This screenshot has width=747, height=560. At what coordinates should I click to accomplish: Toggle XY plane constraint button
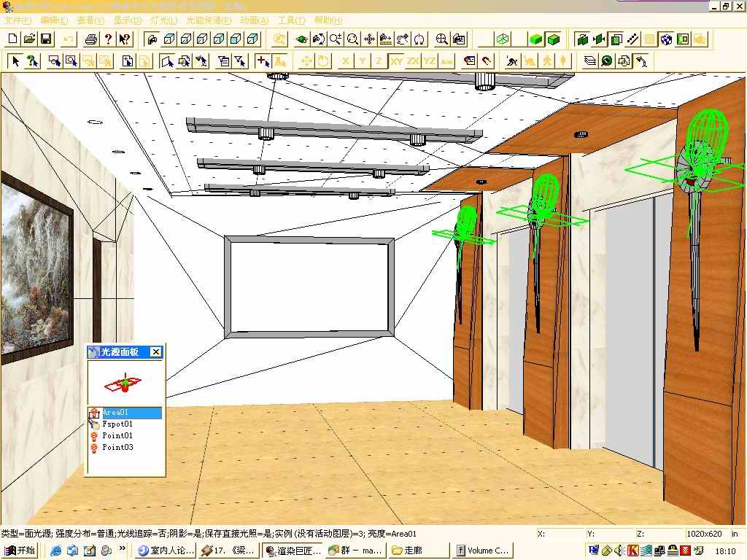396,61
